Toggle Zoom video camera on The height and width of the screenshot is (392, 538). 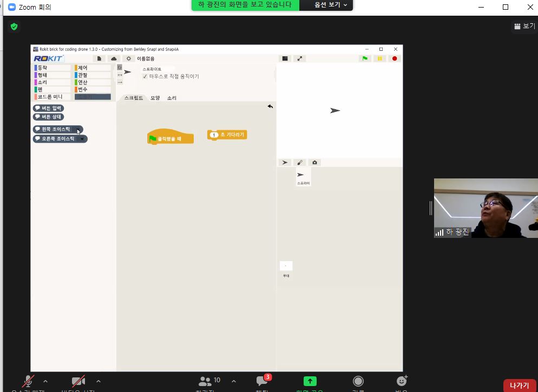pos(78,382)
